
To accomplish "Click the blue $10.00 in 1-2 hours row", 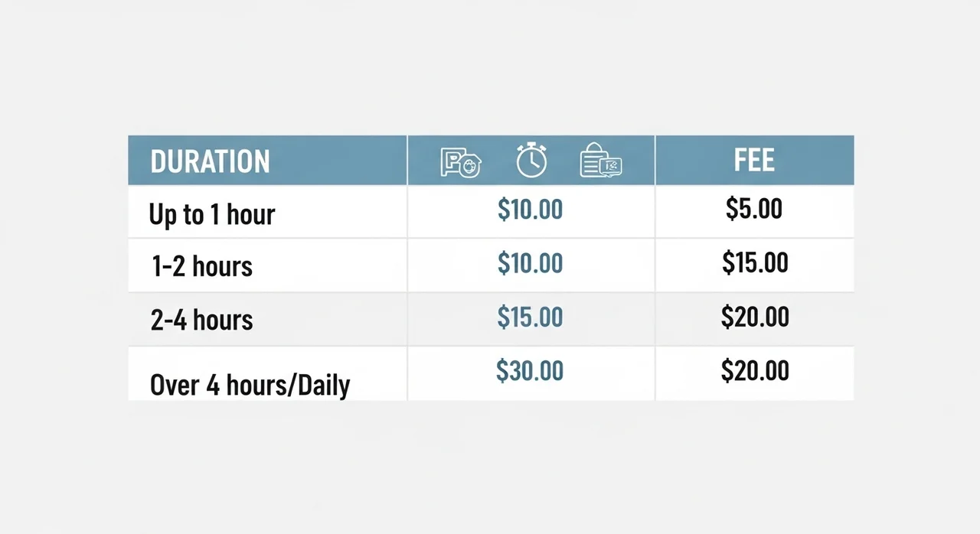I will (530, 263).
